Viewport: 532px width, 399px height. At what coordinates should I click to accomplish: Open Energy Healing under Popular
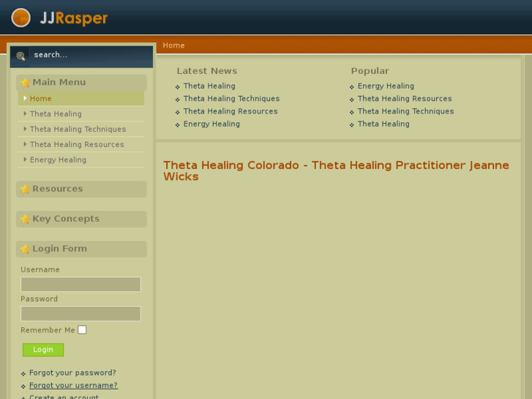(x=386, y=86)
